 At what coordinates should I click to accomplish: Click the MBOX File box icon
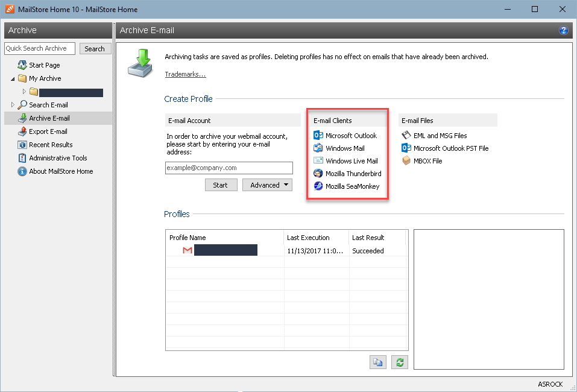pos(406,161)
